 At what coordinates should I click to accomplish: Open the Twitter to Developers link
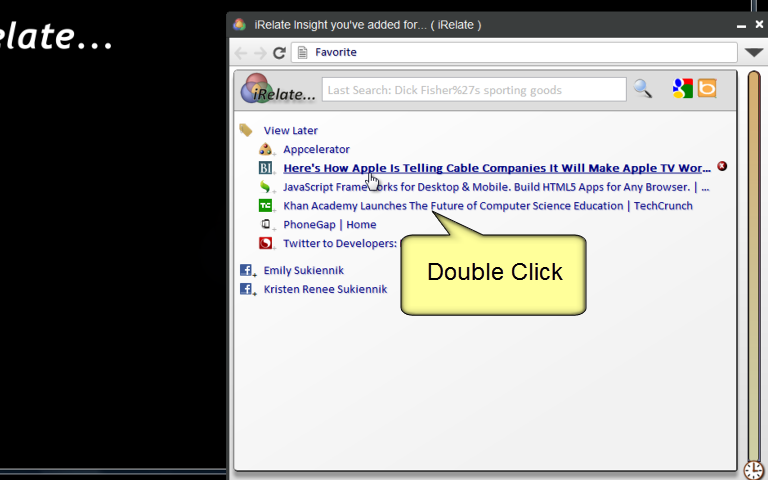340,243
